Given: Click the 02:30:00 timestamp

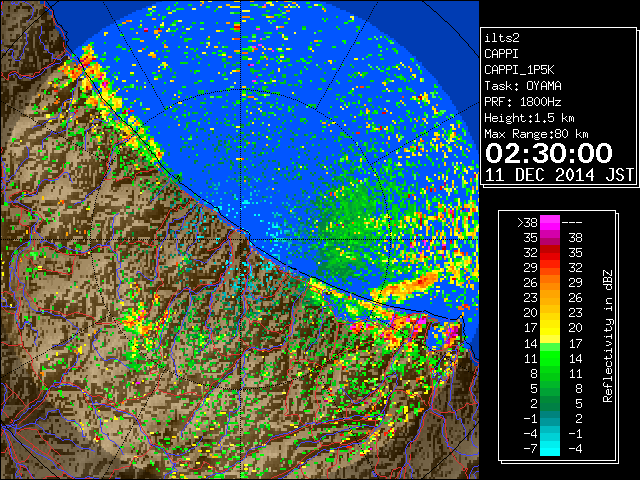Looking at the screenshot, I should [x=549, y=153].
